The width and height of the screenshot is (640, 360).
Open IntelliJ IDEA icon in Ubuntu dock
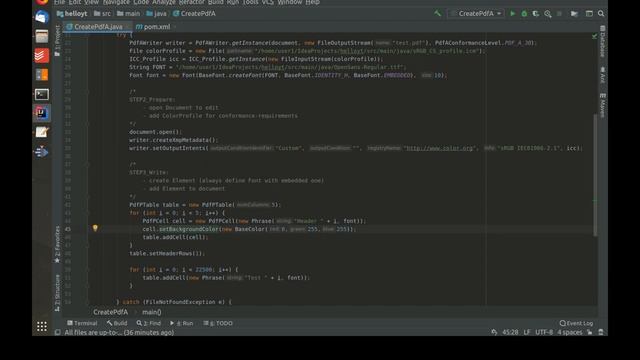pyautogui.click(x=42, y=113)
